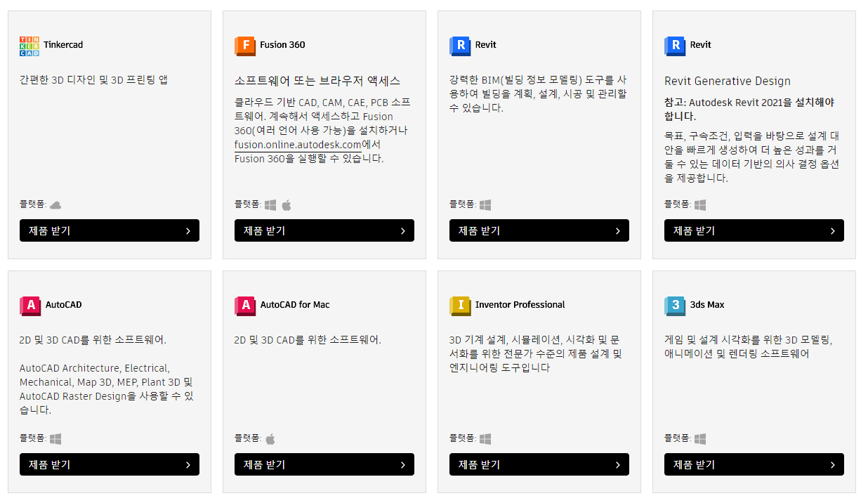Click the Tinkercad app icon
Image resolution: width=868 pixels, height=503 pixels.
point(30,45)
